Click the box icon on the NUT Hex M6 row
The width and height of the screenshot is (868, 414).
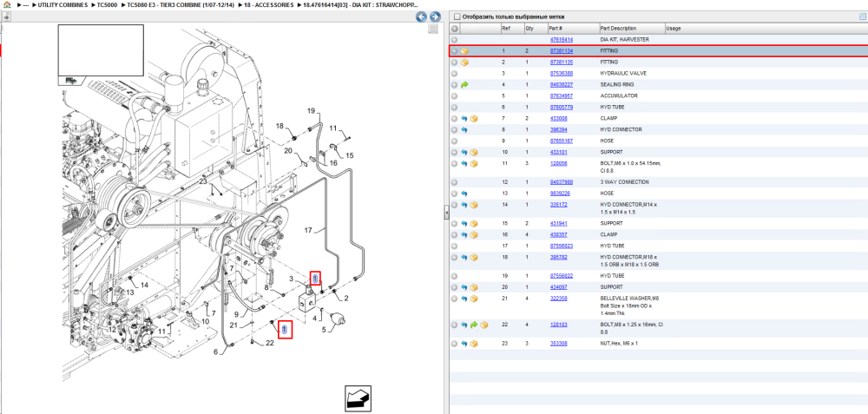(474, 344)
